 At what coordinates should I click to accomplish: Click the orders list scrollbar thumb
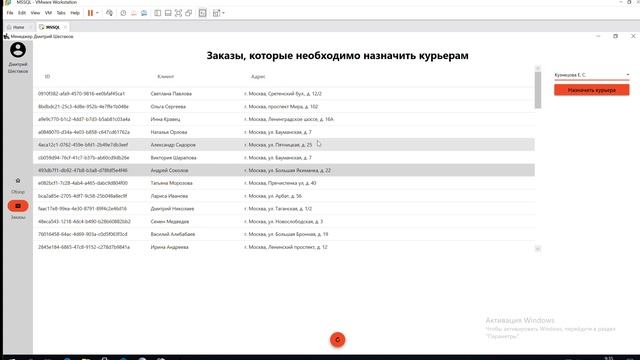click(x=538, y=90)
